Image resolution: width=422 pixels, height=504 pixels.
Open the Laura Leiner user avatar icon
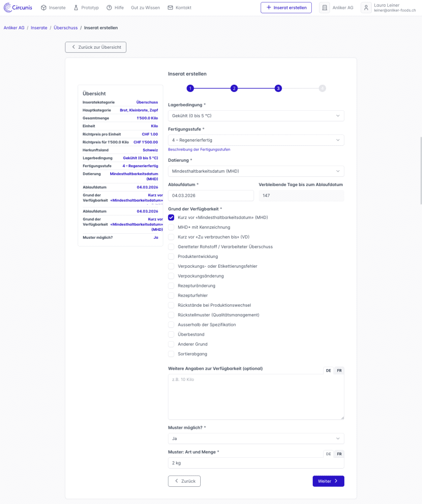[x=366, y=8]
